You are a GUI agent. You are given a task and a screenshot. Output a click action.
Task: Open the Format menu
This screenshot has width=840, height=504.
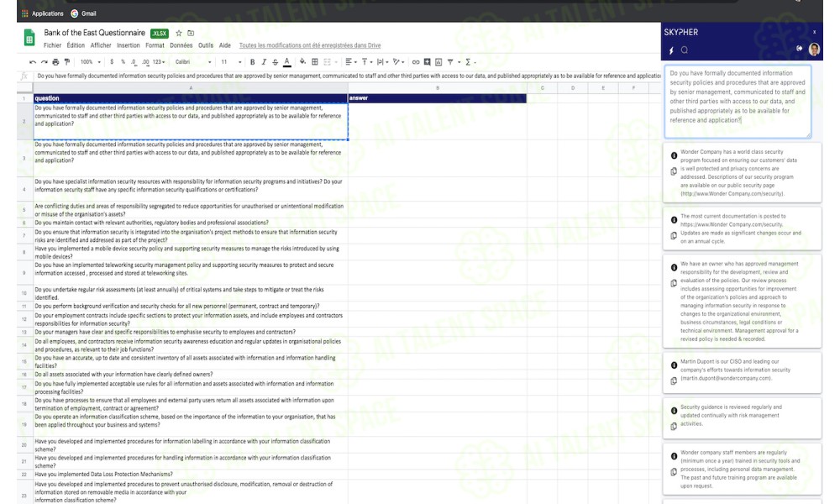point(155,45)
